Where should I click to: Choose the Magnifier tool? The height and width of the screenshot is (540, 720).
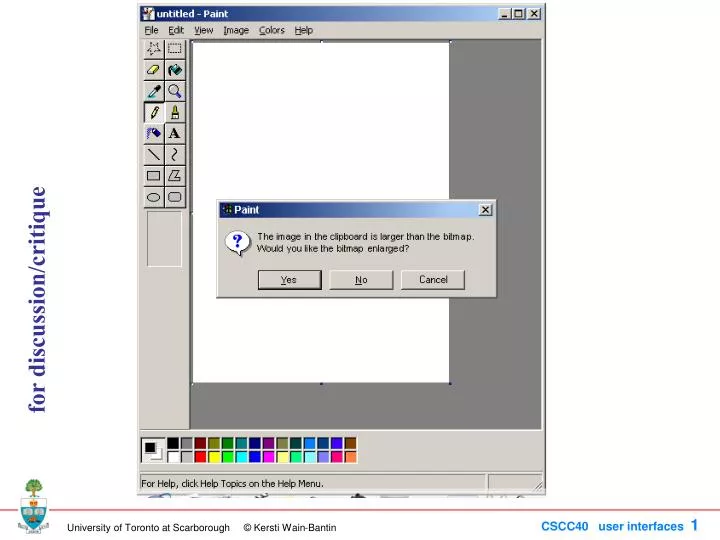click(x=174, y=91)
